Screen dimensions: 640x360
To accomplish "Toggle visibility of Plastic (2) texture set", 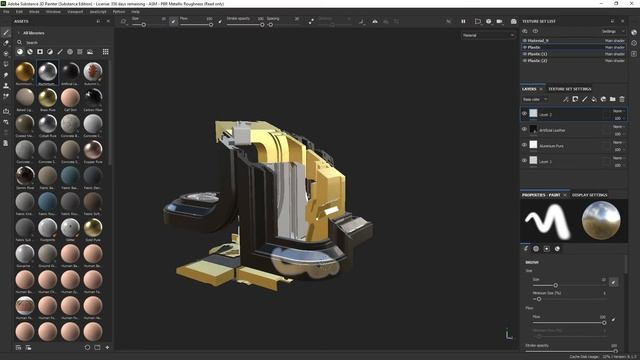I will click(525, 60).
